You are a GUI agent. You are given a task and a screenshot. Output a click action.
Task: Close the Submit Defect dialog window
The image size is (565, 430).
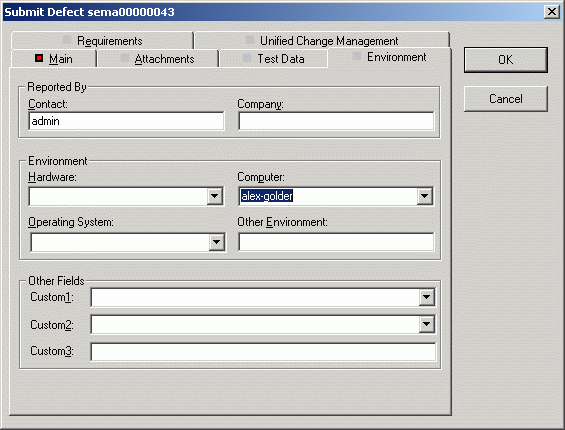[x=552, y=12]
